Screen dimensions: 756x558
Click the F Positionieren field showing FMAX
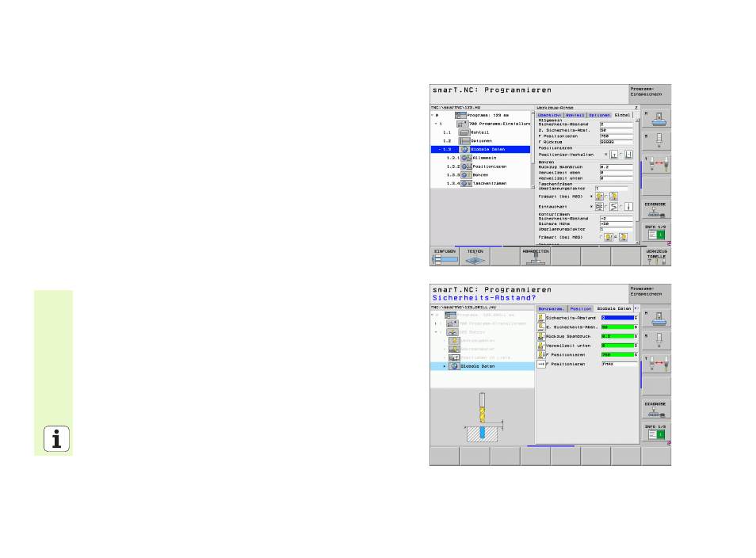(620, 364)
